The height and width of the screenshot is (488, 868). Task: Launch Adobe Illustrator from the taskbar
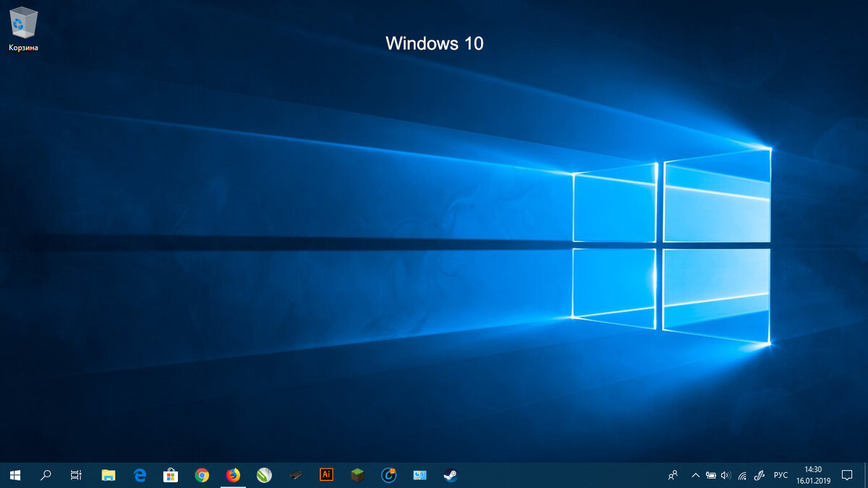pyautogui.click(x=326, y=475)
